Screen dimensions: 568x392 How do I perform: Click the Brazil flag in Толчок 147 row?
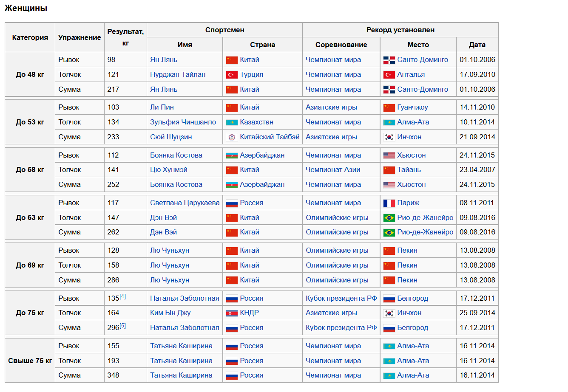(x=389, y=218)
